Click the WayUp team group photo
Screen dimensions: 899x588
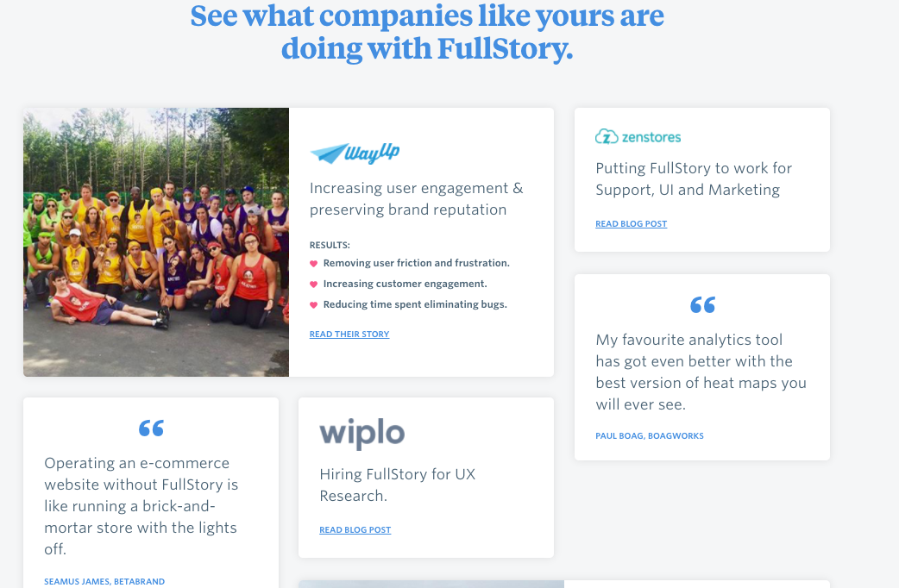156,242
